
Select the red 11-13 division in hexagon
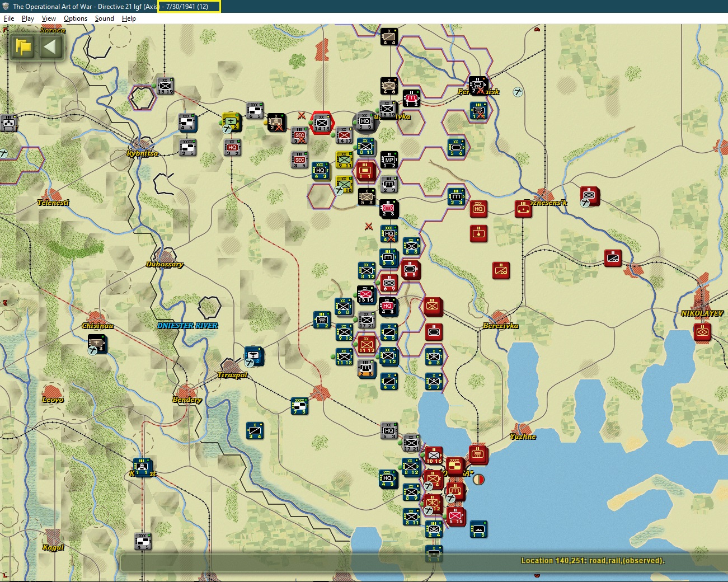click(367, 345)
